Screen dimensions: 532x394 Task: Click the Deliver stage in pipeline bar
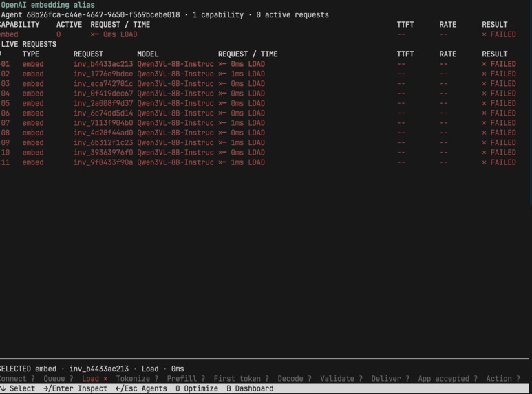point(390,378)
